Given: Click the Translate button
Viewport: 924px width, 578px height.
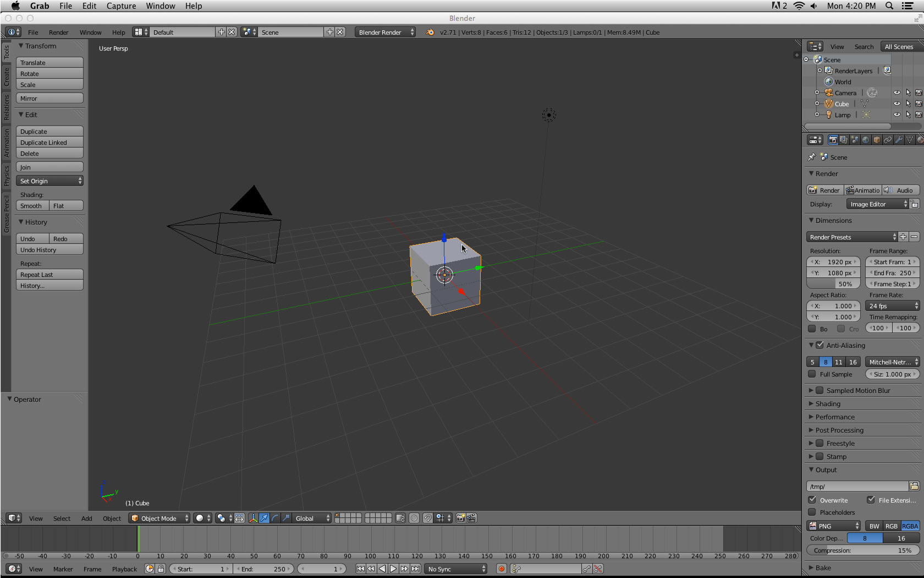Looking at the screenshot, I should pos(50,62).
